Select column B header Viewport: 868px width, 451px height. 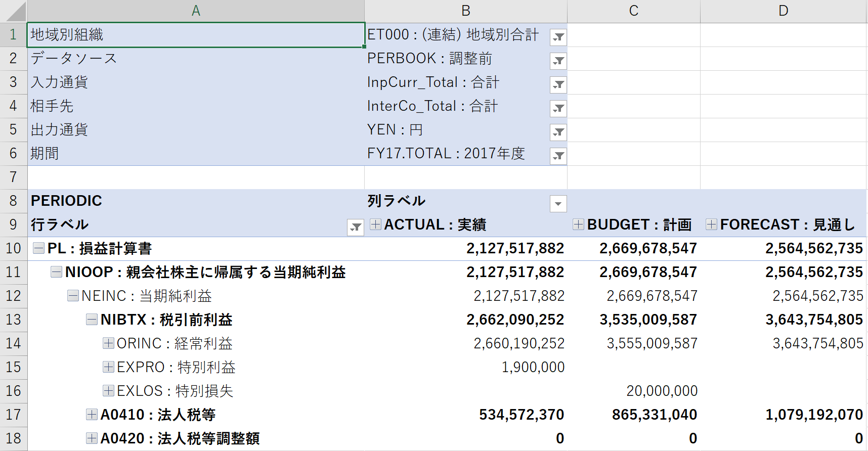(x=466, y=11)
